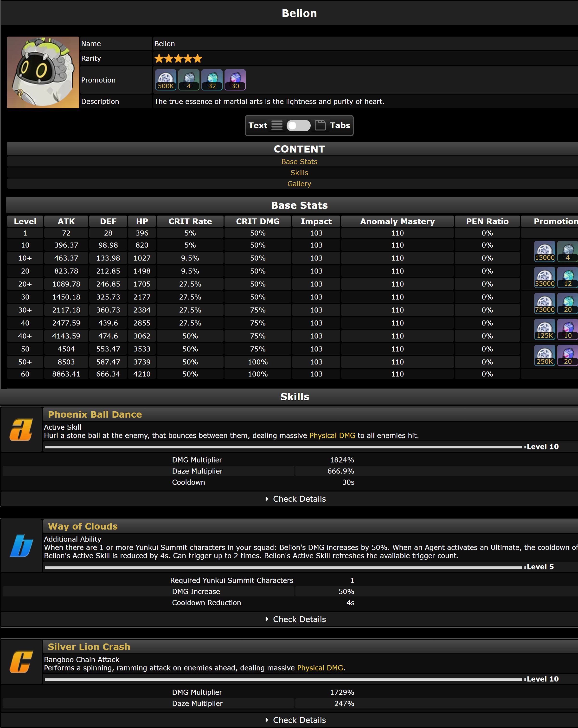
Task: Click the 250K Dennies promotion icon
Action: click(x=545, y=355)
